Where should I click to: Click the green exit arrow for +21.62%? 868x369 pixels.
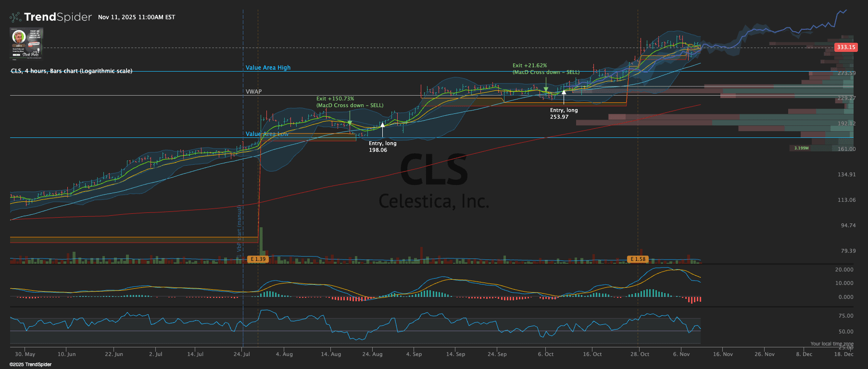546,90
